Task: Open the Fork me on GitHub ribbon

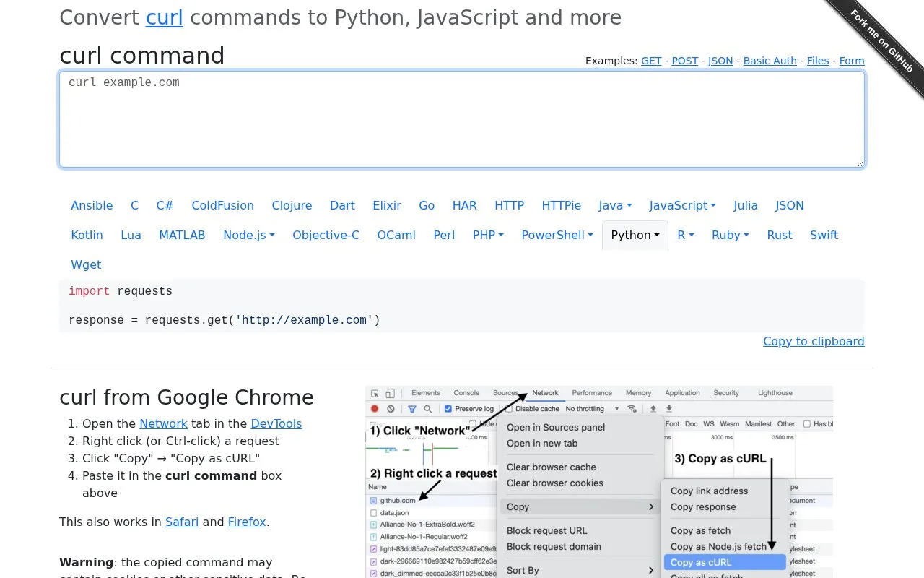Action: (881, 42)
